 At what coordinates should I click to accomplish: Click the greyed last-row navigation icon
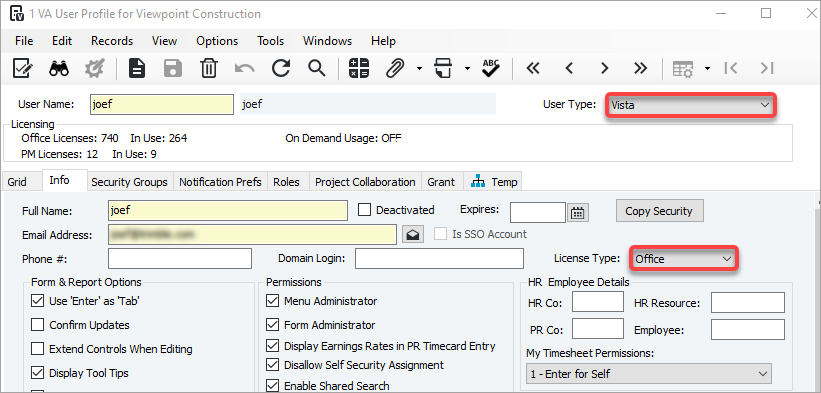(767, 68)
